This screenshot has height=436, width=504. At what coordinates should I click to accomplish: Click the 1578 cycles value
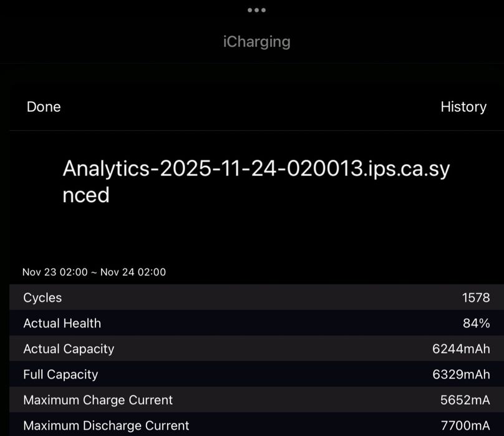476,298
